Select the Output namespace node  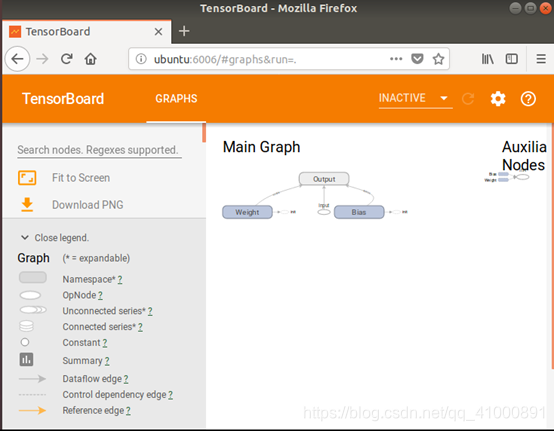(324, 179)
